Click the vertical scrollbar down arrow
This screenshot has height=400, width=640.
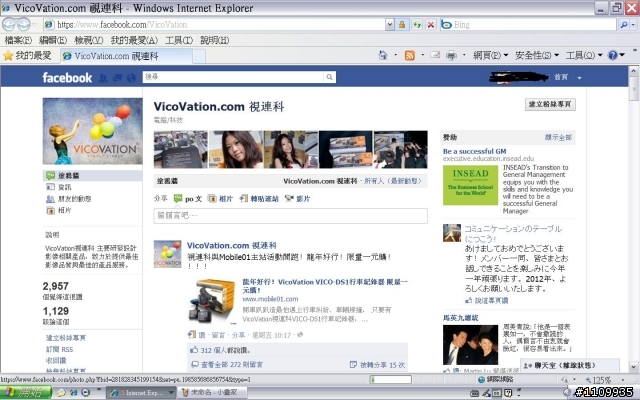tap(633, 366)
